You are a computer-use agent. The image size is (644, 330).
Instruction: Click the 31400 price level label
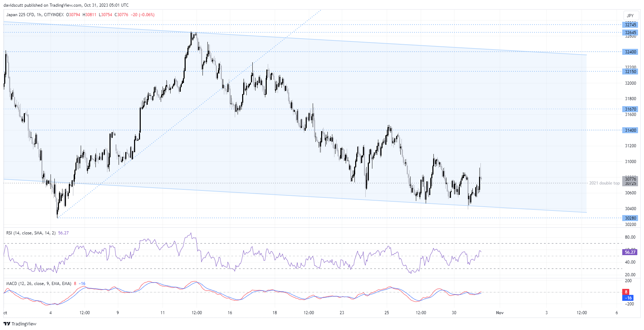point(630,130)
